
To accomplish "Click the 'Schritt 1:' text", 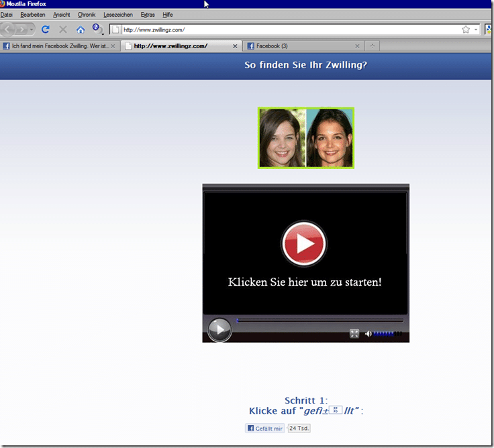I will pyautogui.click(x=306, y=400).
